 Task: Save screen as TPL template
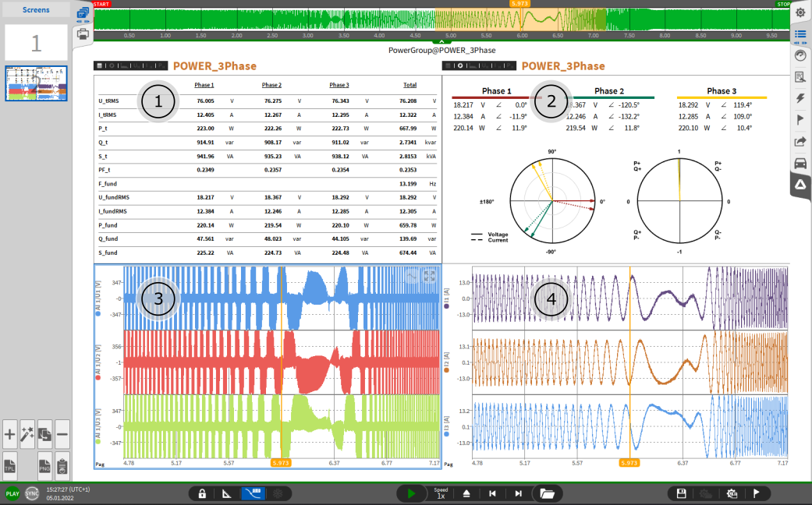10,466
